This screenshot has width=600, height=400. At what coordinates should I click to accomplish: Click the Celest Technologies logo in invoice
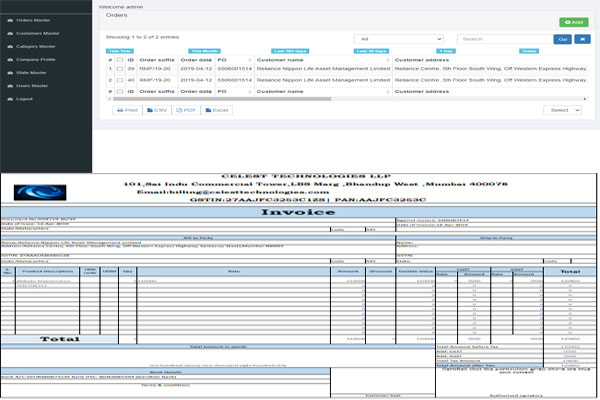[40, 193]
